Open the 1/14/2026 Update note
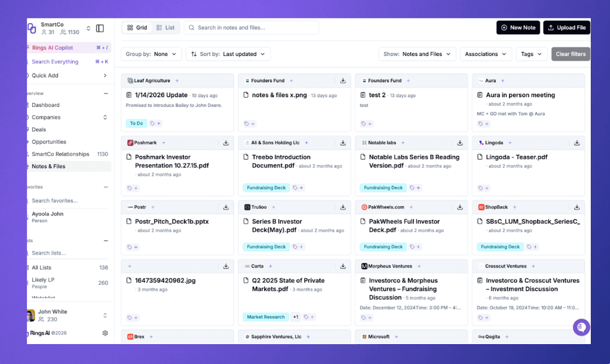This screenshot has height=364, width=610. click(x=161, y=95)
